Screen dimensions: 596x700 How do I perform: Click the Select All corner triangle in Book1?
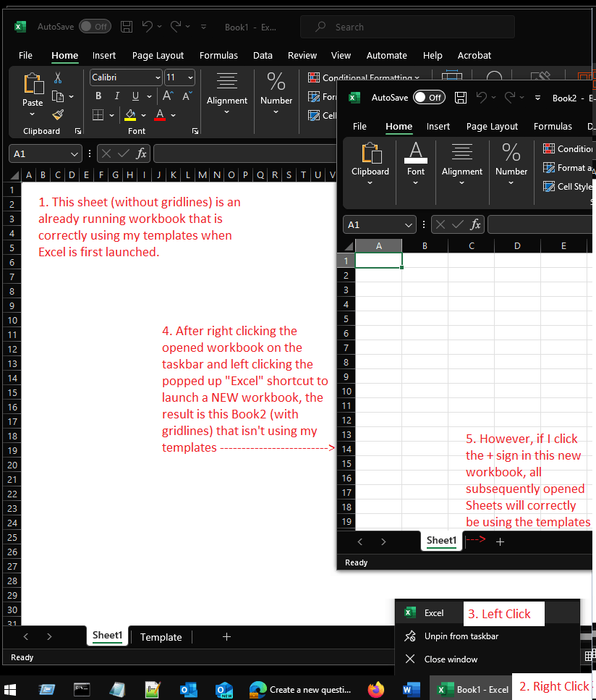14,174
